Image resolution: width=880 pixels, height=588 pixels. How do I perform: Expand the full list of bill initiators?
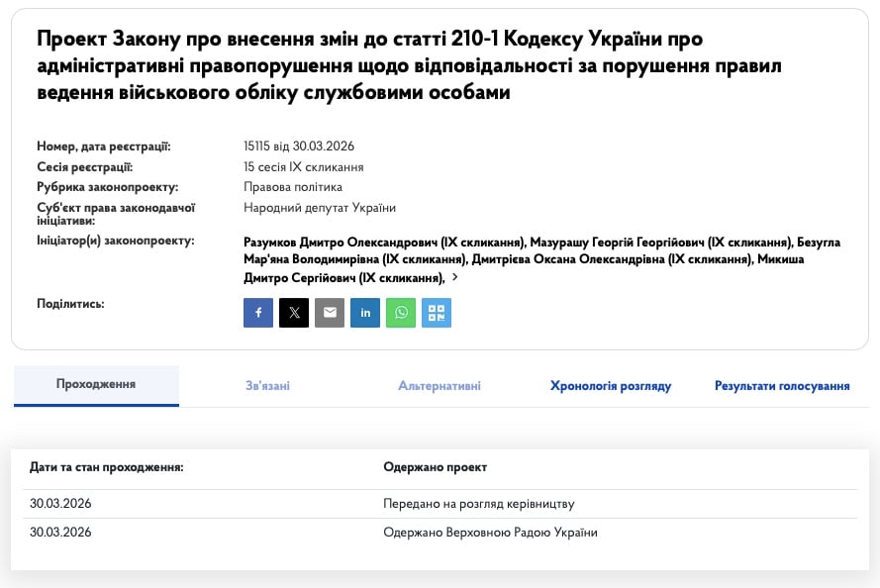[455, 278]
